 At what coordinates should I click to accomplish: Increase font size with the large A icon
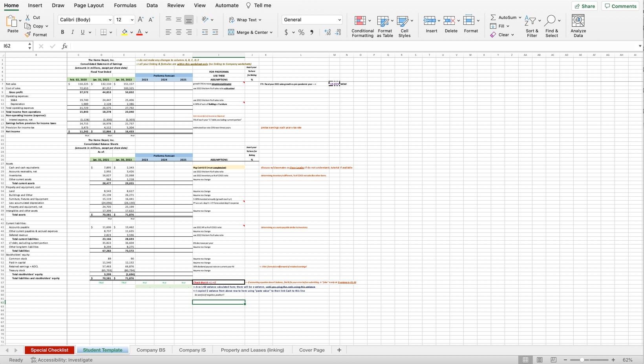[141, 20]
